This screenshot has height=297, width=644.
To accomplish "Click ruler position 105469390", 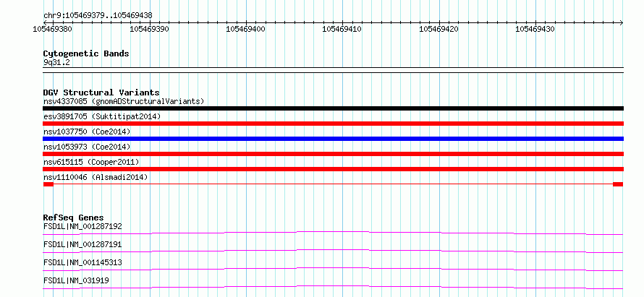I will (x=150, y=29).
